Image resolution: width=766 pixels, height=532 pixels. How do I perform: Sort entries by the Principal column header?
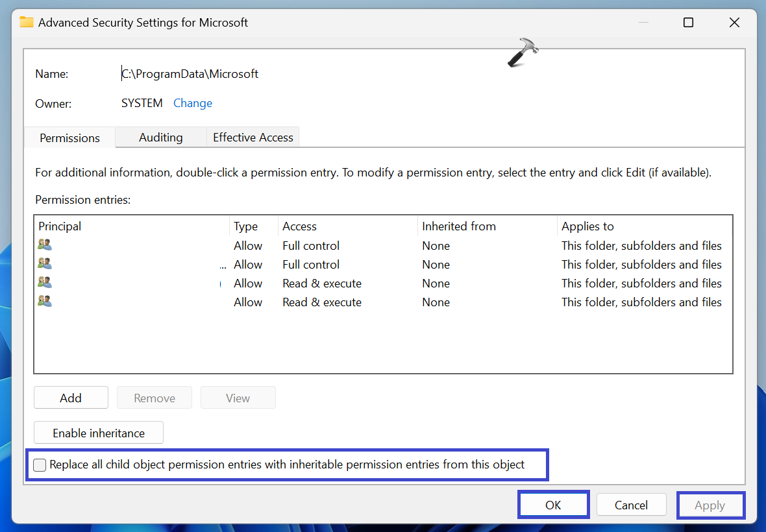pos(60,226)
